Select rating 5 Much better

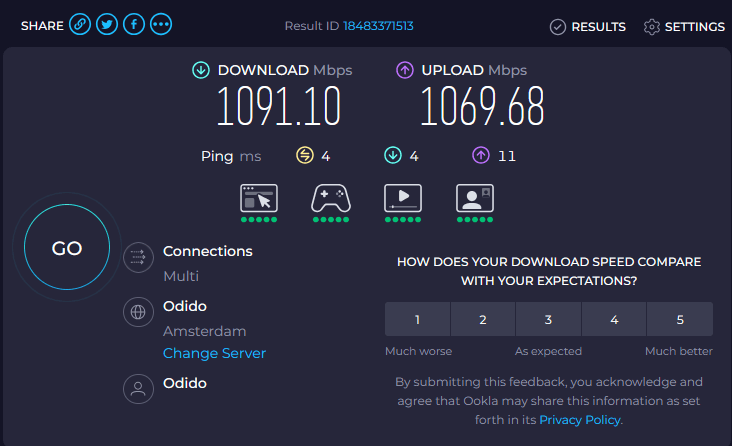pyautogui.click(x=680, y=320)
